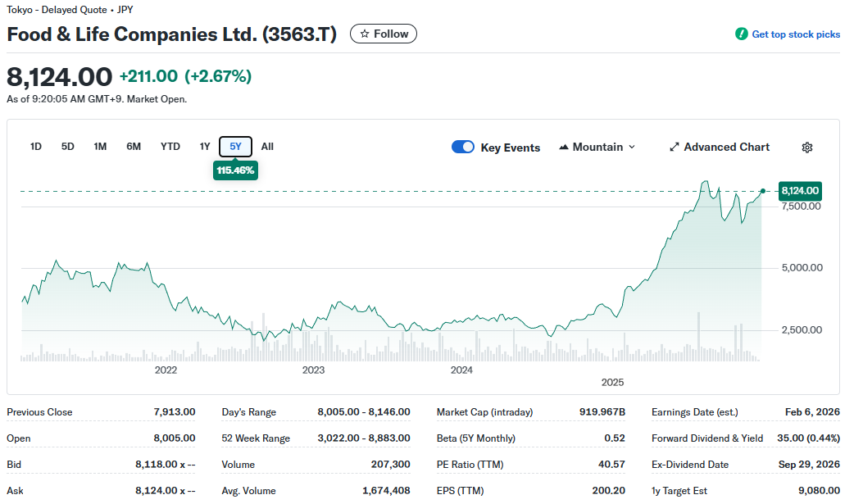Click the 2022 label on chart axis
Image resolution: width=854 pixels, height=504 pixels.
click(x=166, y=370)
